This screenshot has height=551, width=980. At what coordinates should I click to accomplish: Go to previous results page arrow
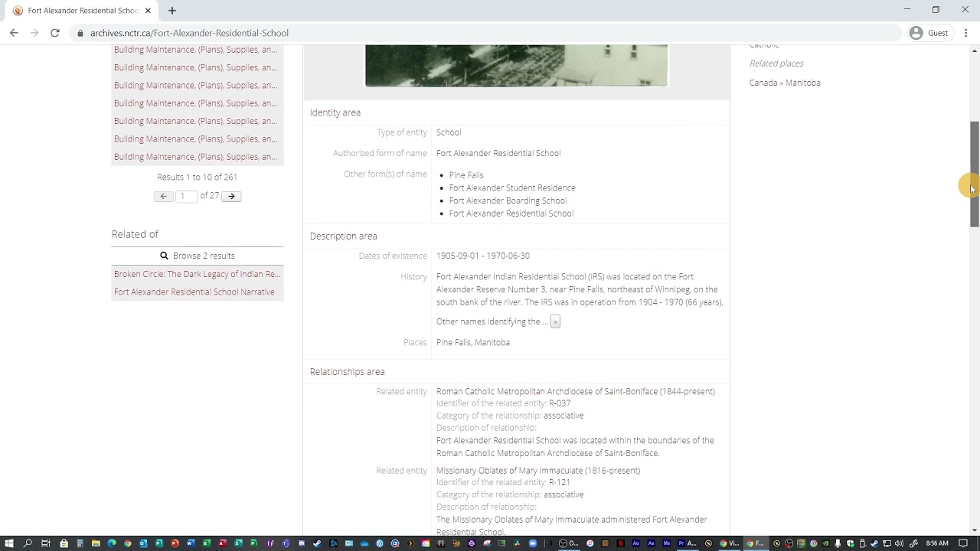click(163, 197)
